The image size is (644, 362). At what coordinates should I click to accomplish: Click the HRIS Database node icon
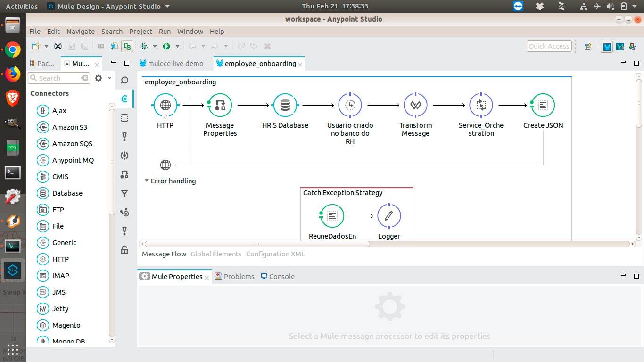point(285,105)
